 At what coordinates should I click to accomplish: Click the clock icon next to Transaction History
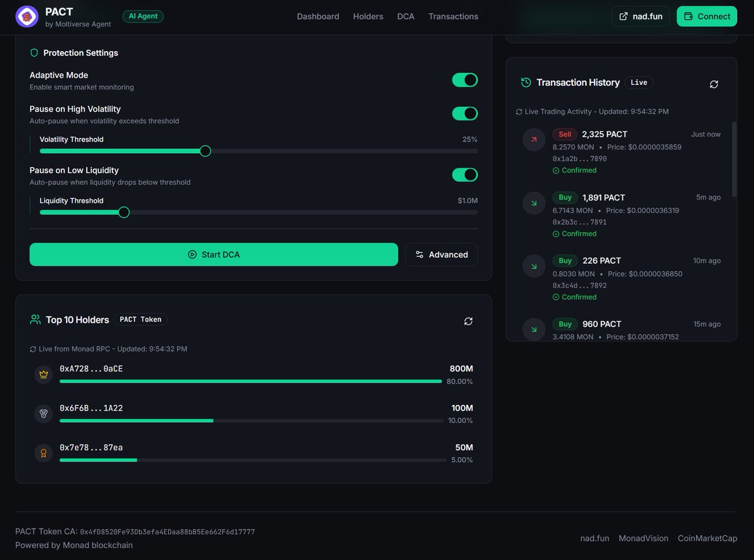526,82
